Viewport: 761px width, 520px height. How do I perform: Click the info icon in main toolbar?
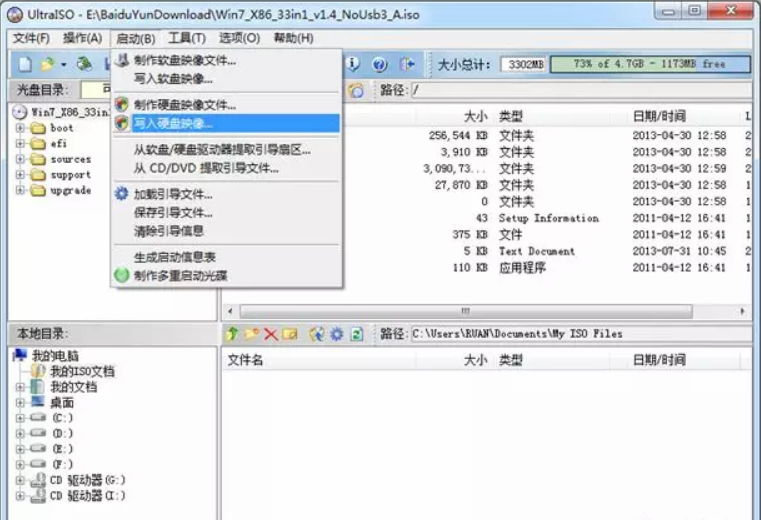pos(354,64)
